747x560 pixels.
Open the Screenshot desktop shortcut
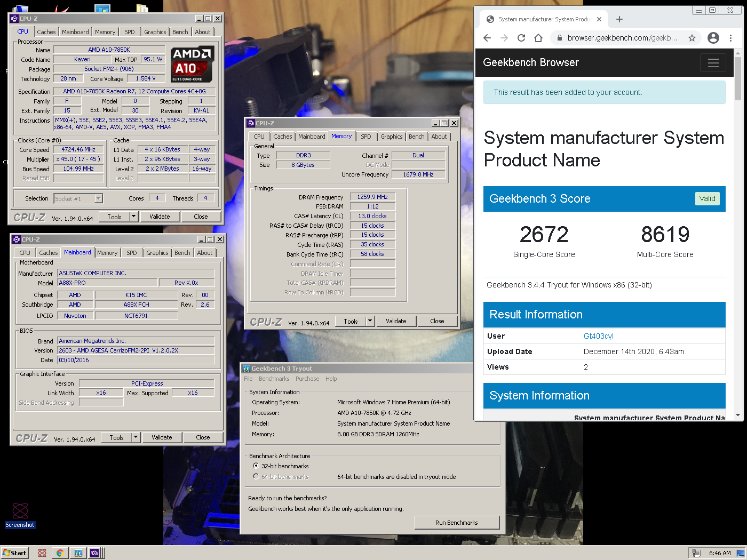20,516
